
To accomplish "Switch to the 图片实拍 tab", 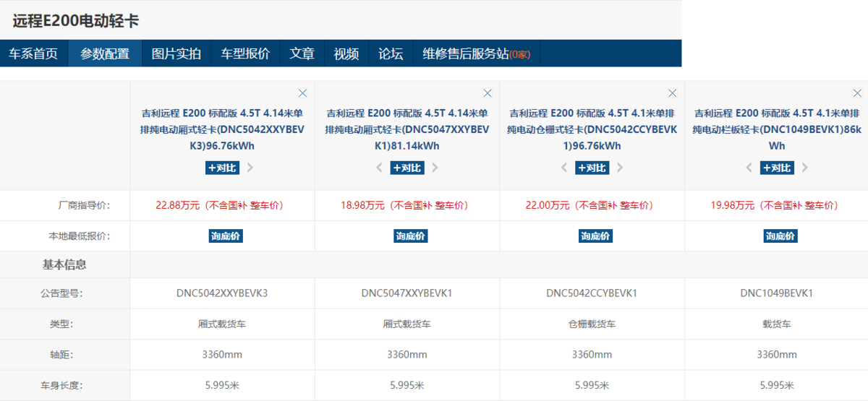I will (x=176, y=53).
